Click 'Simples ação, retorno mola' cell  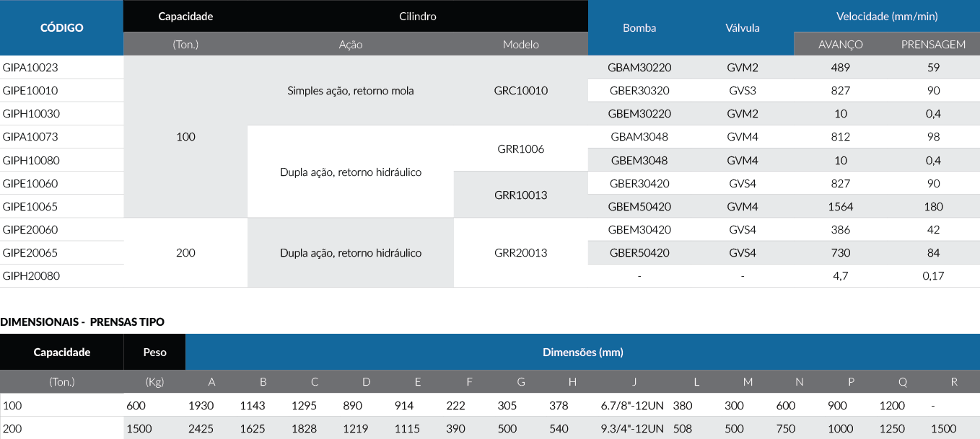click(x=351, y=91)
